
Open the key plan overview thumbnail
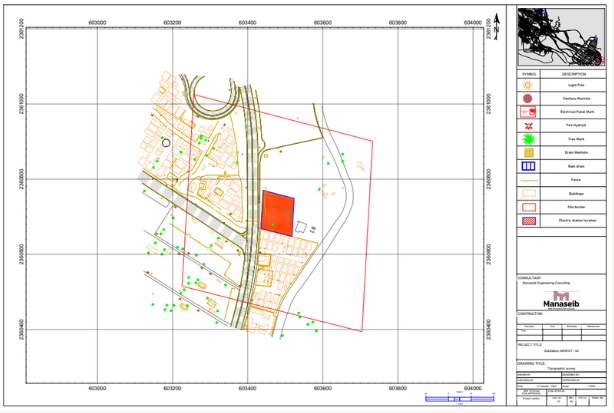click(x=561, y=37)
